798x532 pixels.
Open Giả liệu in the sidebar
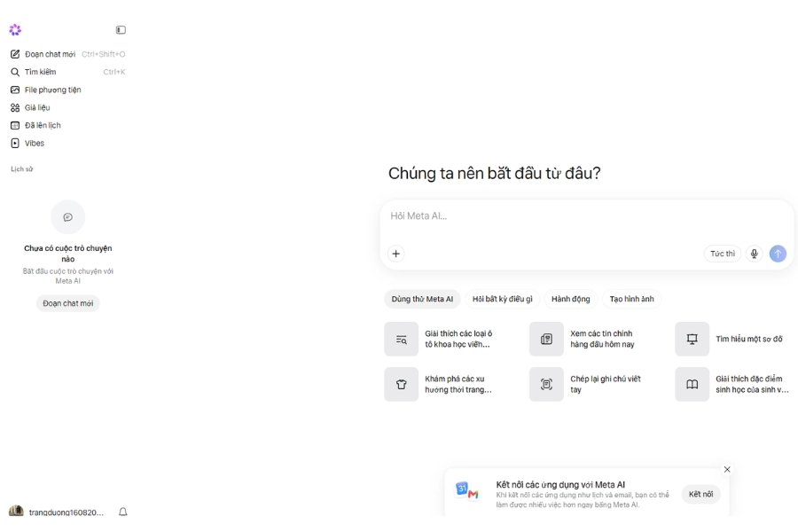[67, 107]
